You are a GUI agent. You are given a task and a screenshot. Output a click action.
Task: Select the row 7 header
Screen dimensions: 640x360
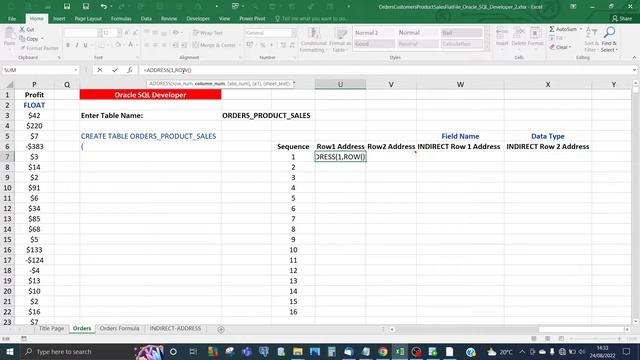click(7, 157)
